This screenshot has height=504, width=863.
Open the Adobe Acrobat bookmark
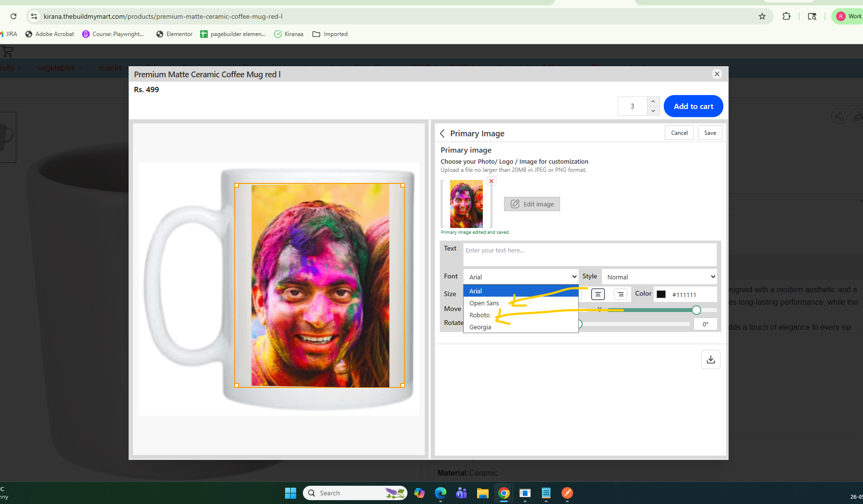point(50,34)
